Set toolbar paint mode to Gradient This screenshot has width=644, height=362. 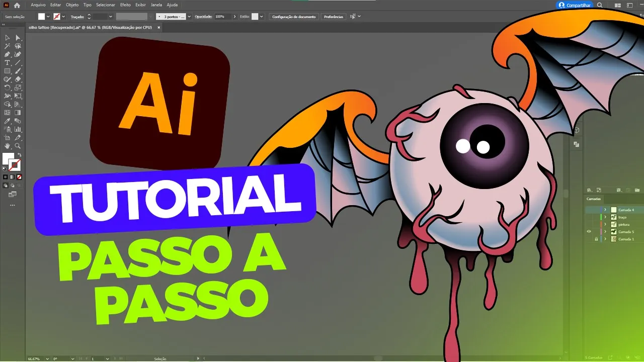pyautogui.click(x=12, y=177)
